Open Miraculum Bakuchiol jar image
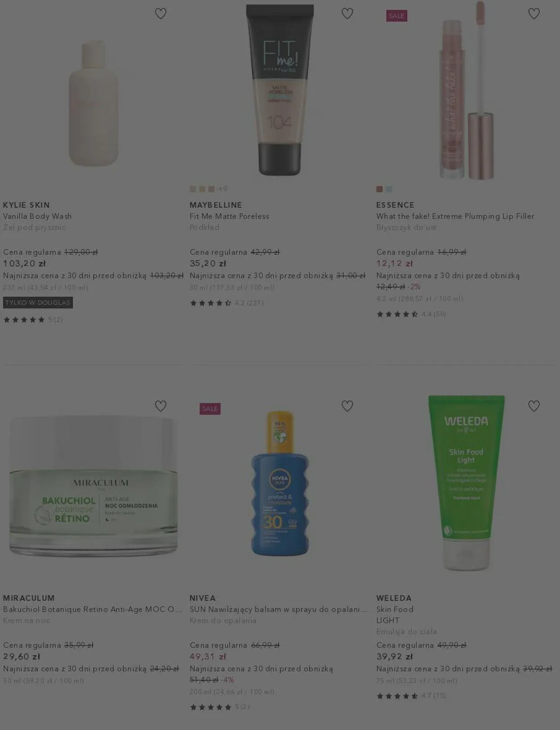 (x=93, y=486)
